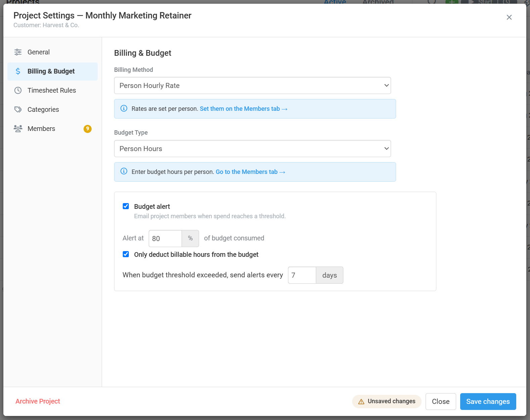530x420 pixels.
Task: Open the General settings tab
Action: coord(53,52)
